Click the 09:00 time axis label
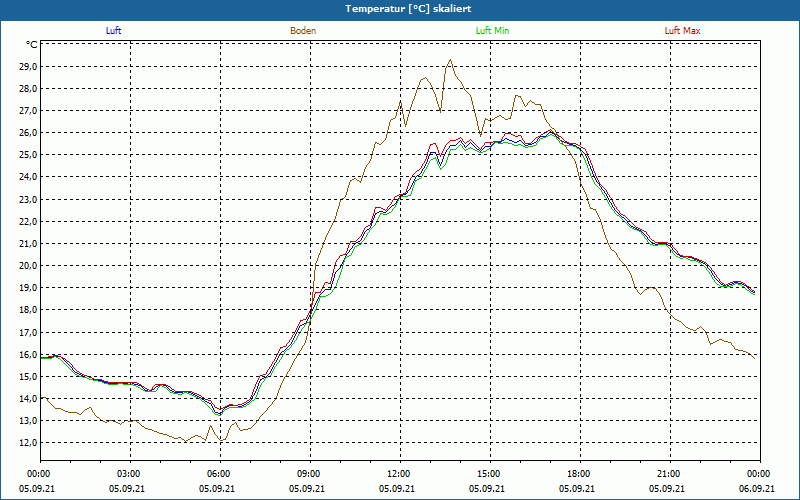The height and width of the screenshot is (500, 800). 311,474
